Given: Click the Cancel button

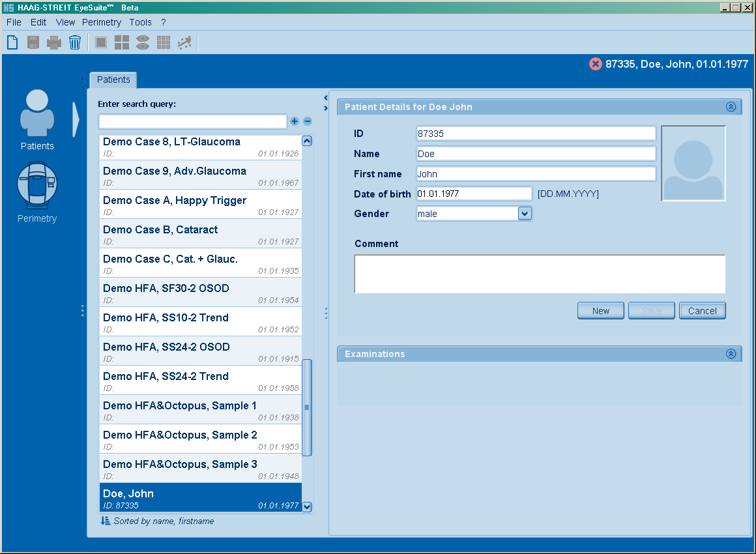Looking at the screenshot, I should 702,311.
